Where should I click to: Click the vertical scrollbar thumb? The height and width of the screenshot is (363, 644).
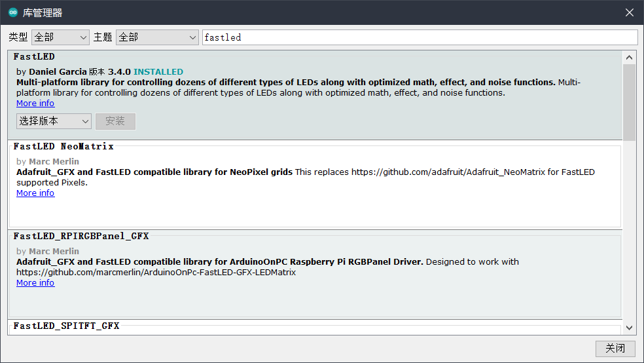click(629, 102)
